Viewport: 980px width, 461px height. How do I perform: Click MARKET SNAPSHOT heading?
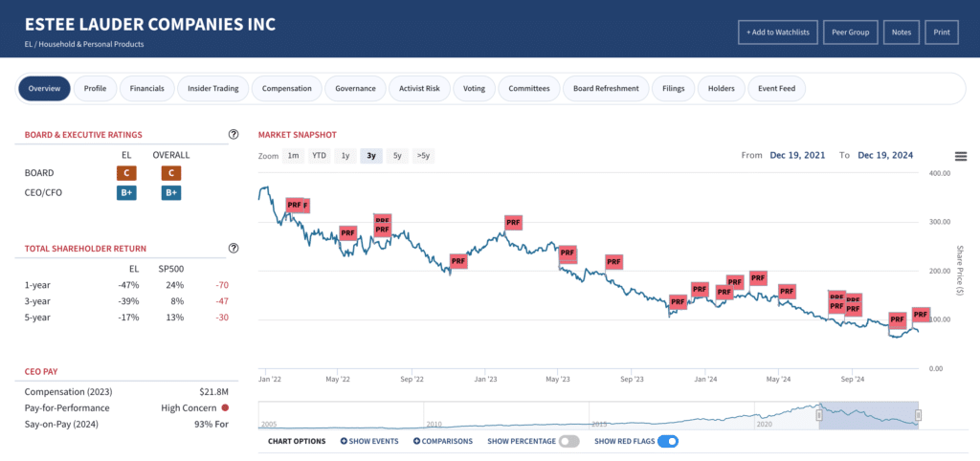click(x=298, y=134)
